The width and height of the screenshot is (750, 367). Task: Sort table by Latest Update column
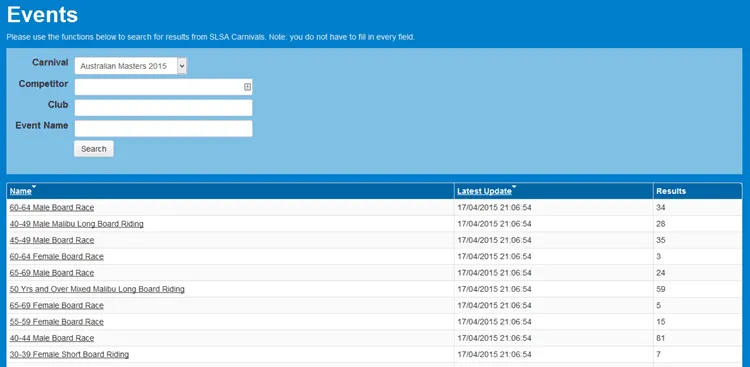[x=484, y=191]
